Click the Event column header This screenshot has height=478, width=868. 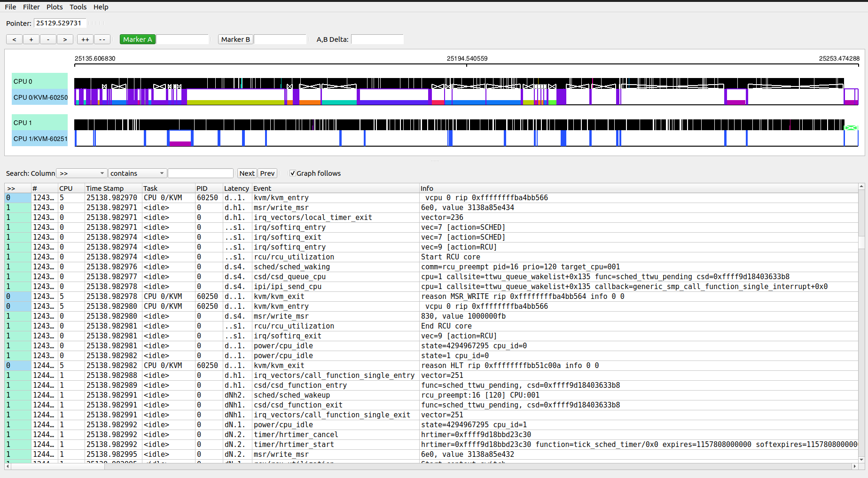(262, 188)
